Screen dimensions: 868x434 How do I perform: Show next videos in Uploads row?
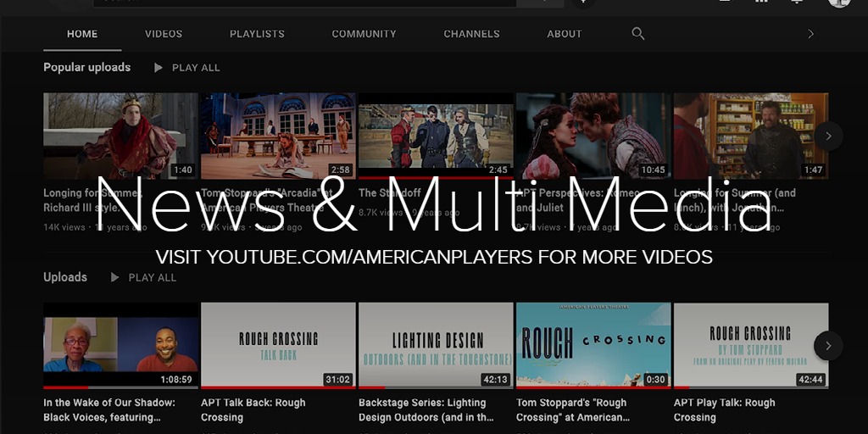828,345
